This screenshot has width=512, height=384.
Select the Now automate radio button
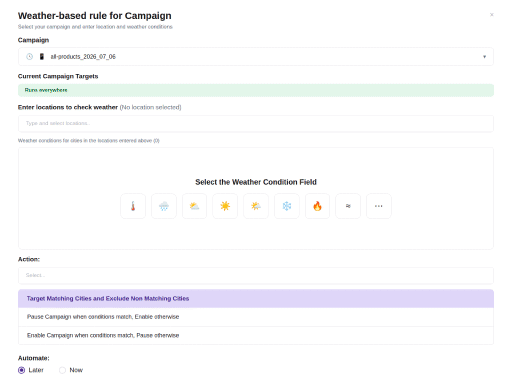[x=62, y=370]
